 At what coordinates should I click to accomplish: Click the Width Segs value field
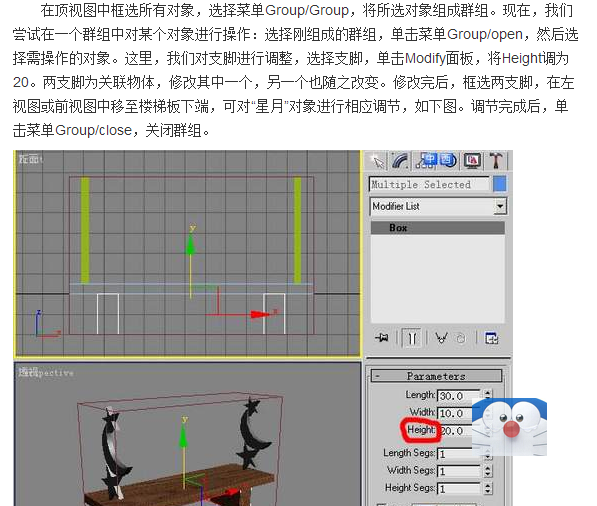[x=459, y=471]
